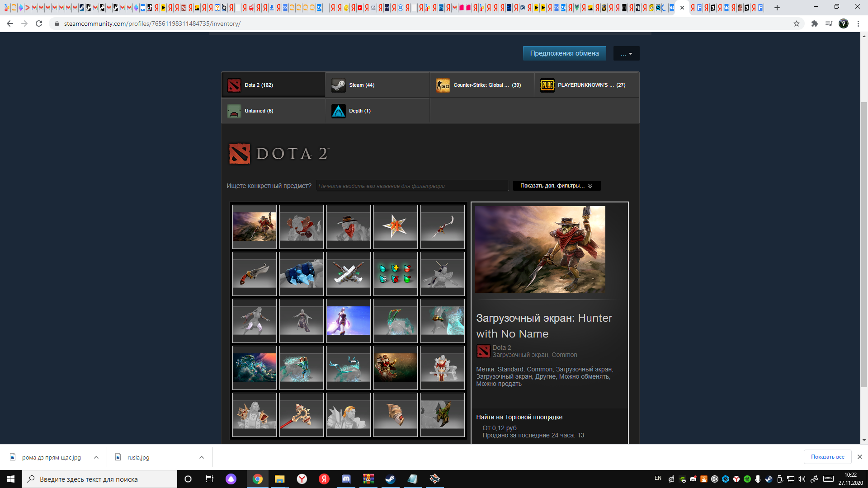
Task: Select the curved red blade inventory item
Action: coord(443,227)
